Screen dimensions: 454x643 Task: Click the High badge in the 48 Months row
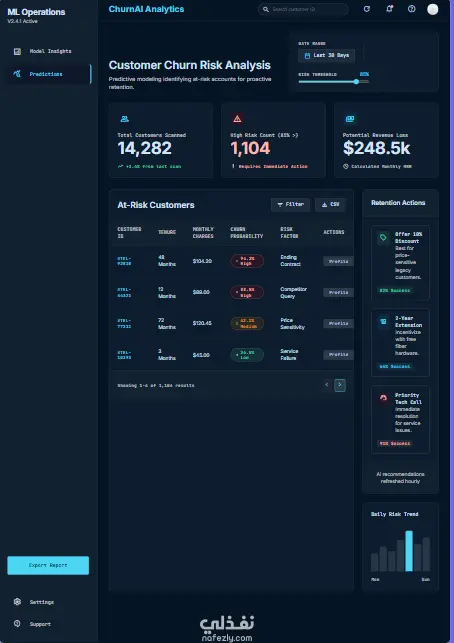click(247, 261)
